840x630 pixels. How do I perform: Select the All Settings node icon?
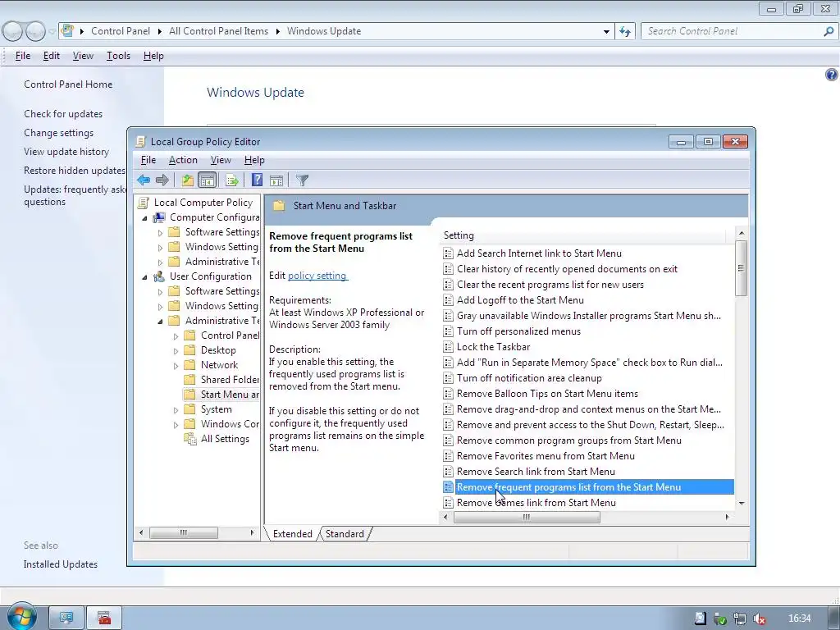tap(189, 439)
